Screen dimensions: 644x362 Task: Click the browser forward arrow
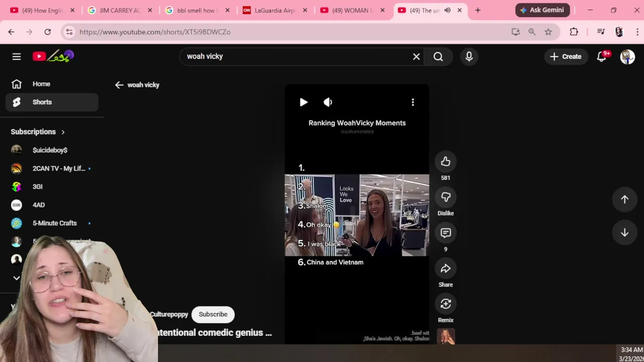[x=29, y=32]
